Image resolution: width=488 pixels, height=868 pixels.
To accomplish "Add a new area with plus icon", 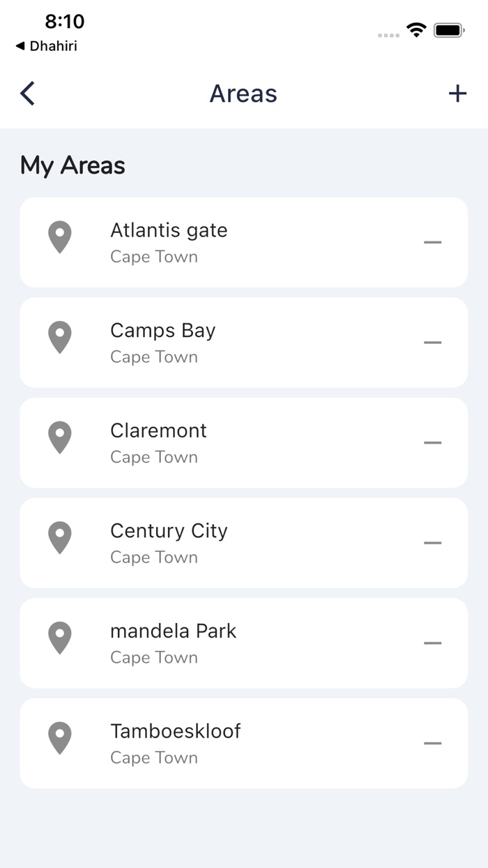I will click(x=457, y=93).
